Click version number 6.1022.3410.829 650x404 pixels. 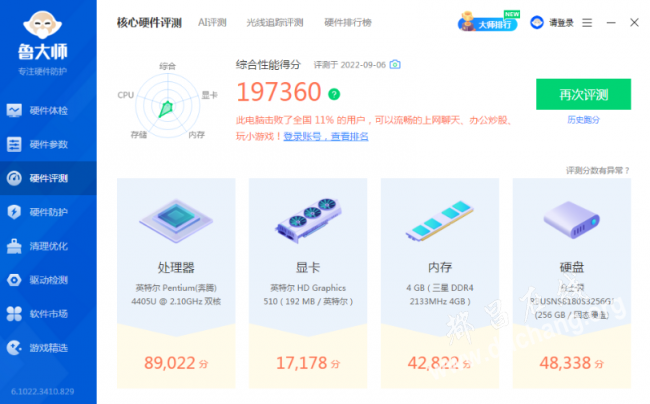pos(43,392)
